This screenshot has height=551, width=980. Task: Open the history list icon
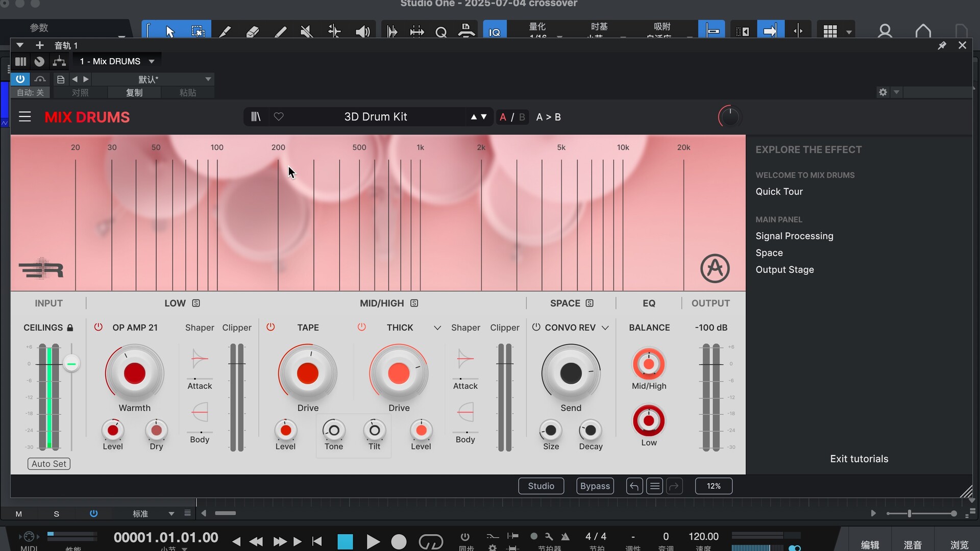click(x=654, y=486)
